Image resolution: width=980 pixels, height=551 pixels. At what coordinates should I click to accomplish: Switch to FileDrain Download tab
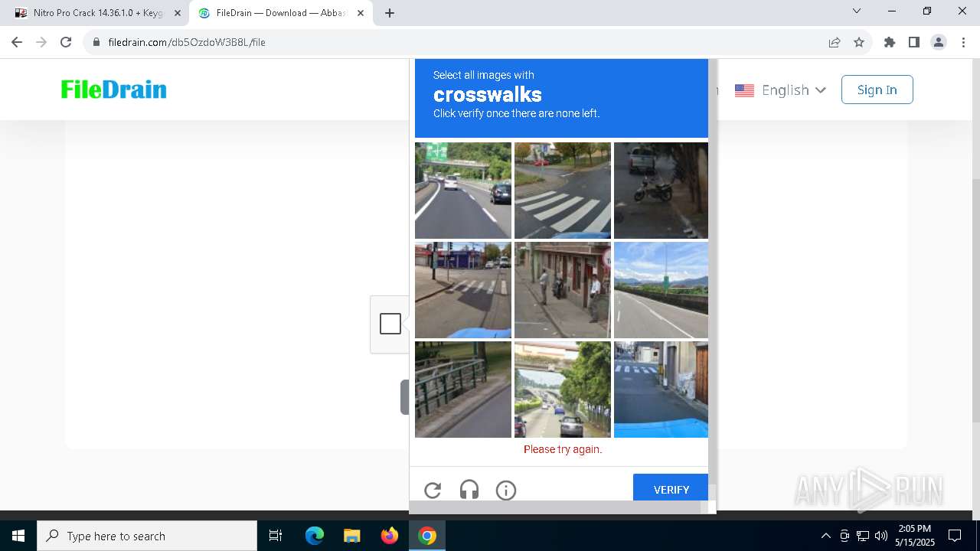point(279,13)
